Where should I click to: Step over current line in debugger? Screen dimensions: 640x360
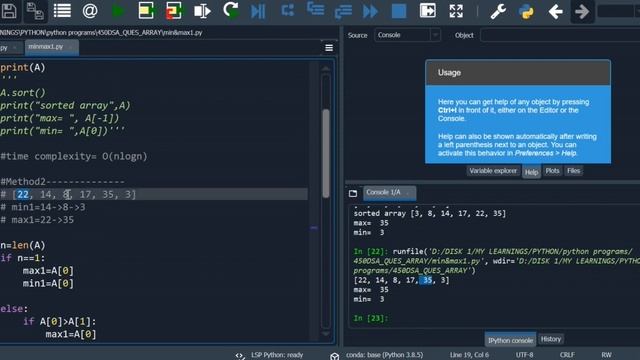pyautogui.click(x=287, y=11)
